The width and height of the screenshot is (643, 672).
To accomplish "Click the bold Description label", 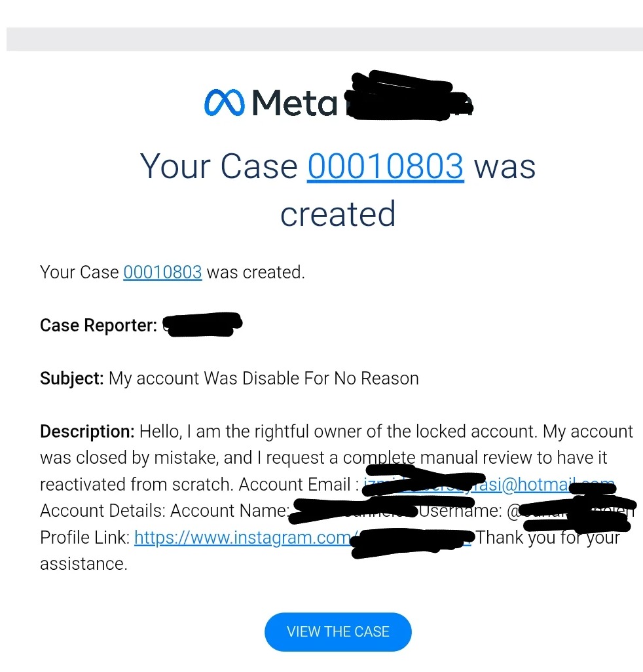I will (87, 432).
